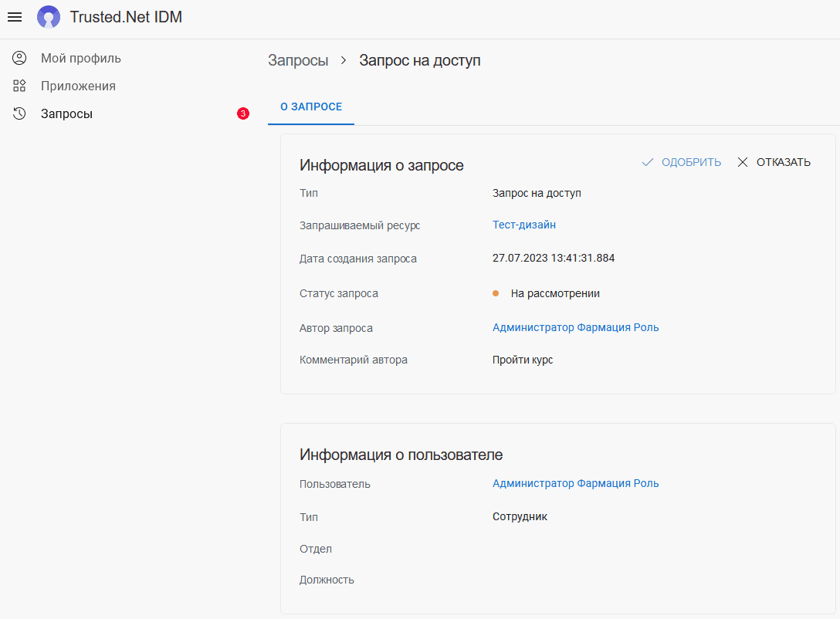Open the hamburger navigation menu
Viewport: 840px width, 619px height.
15,17
